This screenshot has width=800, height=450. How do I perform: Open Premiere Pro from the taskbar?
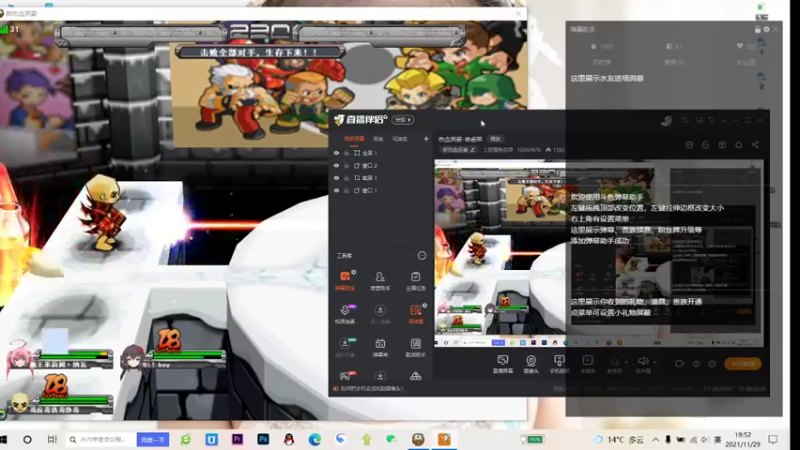[237, 439]
